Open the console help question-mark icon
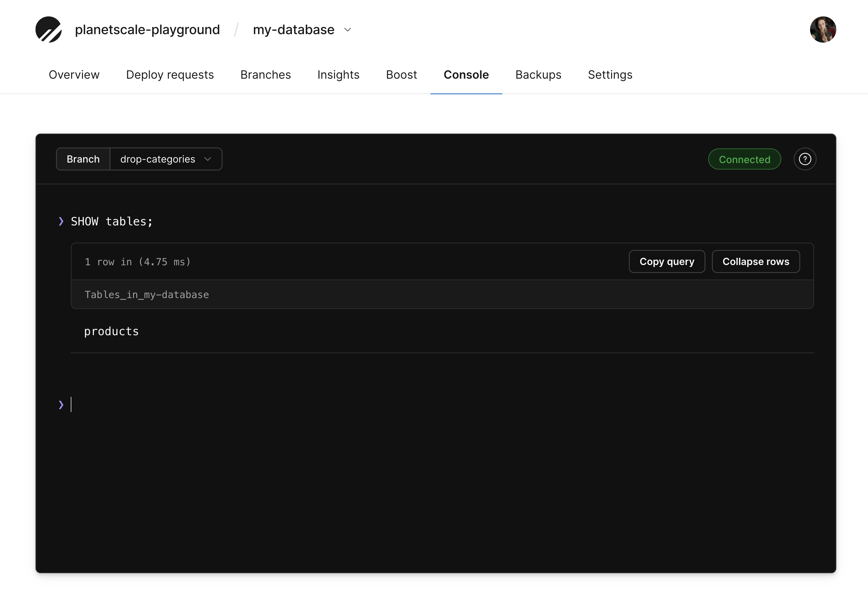The height and width of the screenshot is (589, 868). click(x=805, y=159)
